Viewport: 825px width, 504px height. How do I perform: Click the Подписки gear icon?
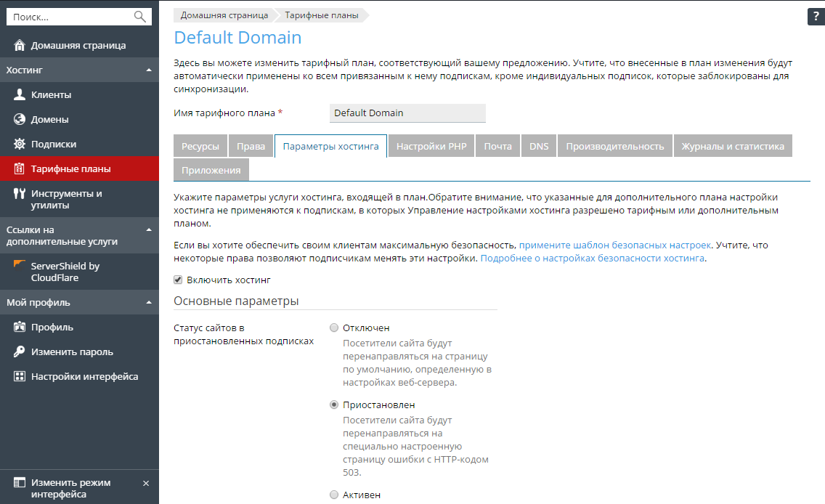(x=20, y=144)
